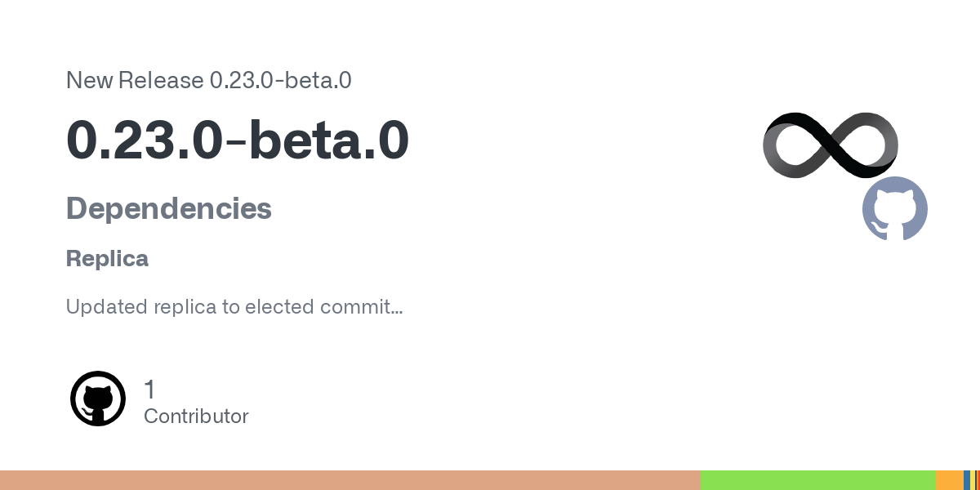Click the small version number in caption line
This screenshot has width=980, height=490.
click(281, 80)
